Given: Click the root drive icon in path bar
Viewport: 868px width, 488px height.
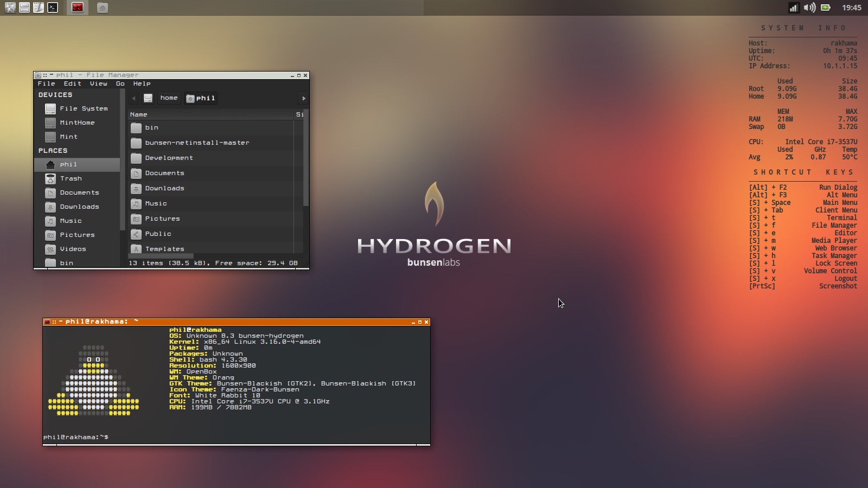Looking at the screenshot, I should [148, 98].
